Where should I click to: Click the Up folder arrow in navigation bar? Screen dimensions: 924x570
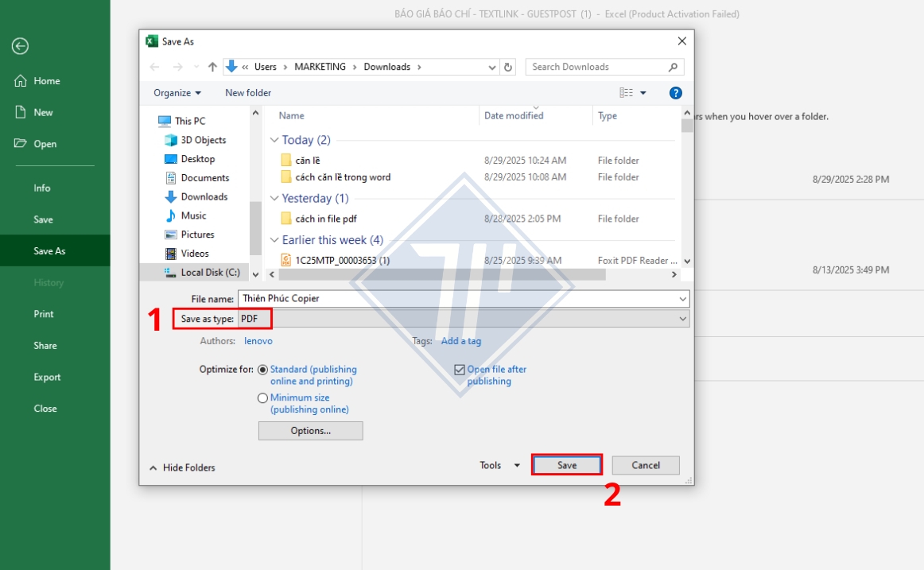[212, 67]
